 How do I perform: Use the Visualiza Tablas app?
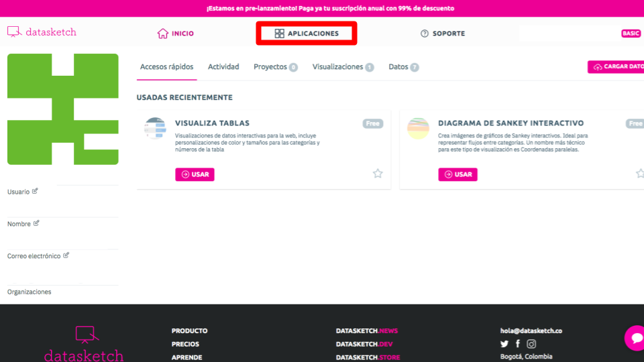195,174
